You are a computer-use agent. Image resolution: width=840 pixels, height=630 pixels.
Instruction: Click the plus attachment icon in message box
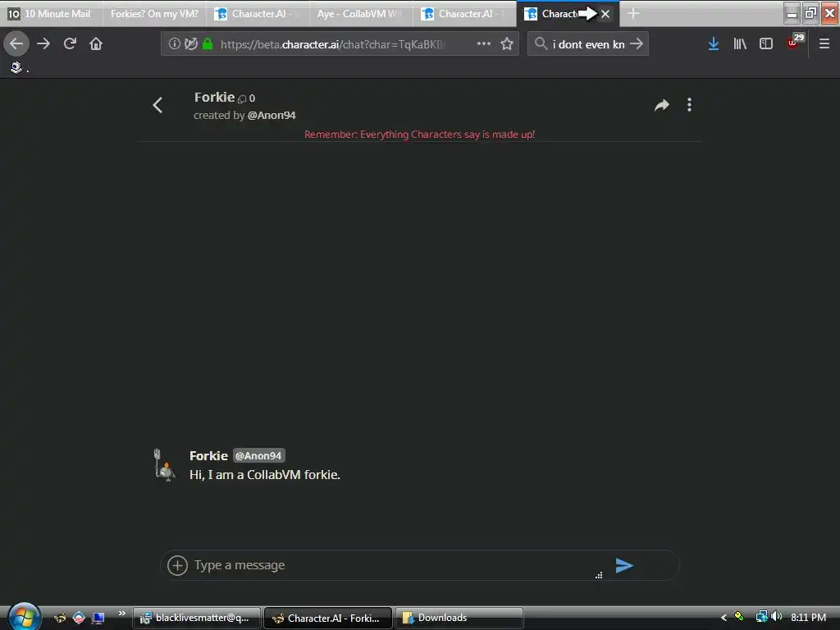click(x=177, y=565)
